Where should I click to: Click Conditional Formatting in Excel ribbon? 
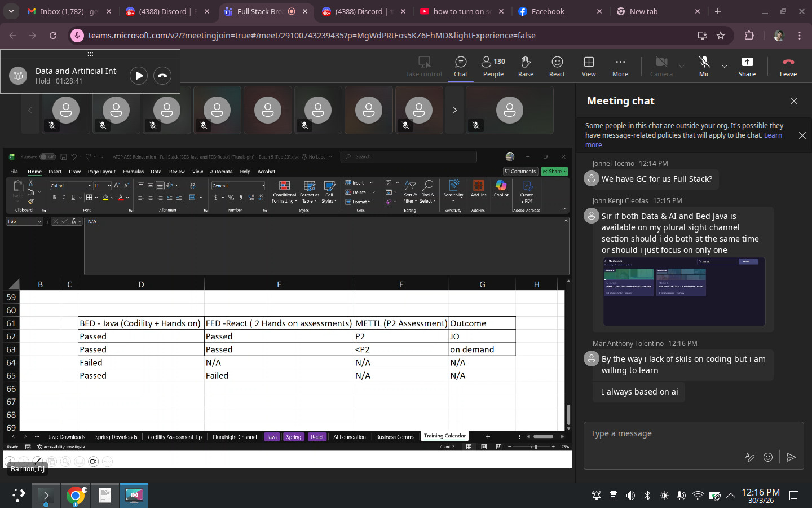pos(284,192)
